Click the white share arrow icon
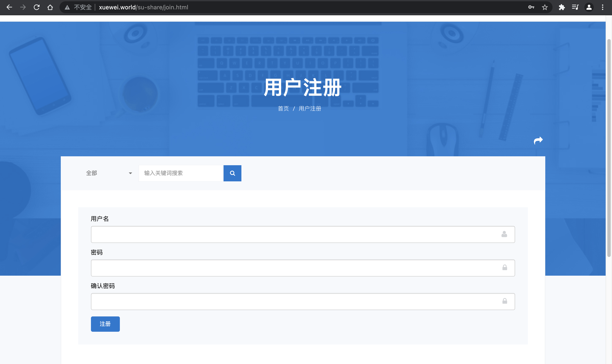The image size is (612, 364). [538, 141]
